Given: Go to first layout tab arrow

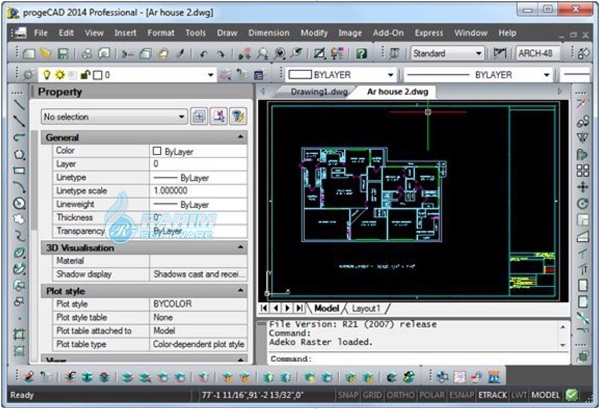Looking at the screenshot, I should (x=264, y=308).
